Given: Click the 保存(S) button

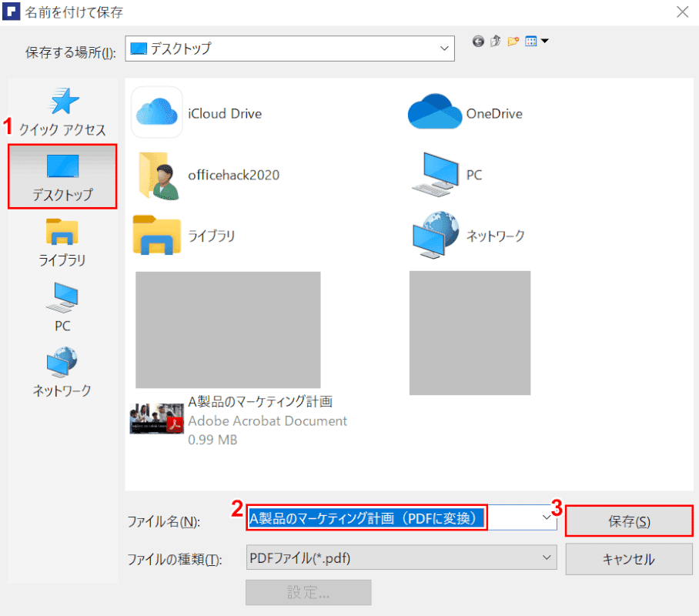Looking at the screenshot, I should tap(629, 521).
